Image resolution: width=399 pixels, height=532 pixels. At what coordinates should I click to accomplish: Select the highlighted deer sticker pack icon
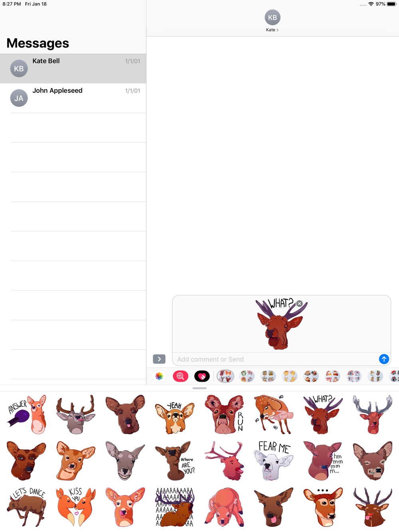click(225, 376)
